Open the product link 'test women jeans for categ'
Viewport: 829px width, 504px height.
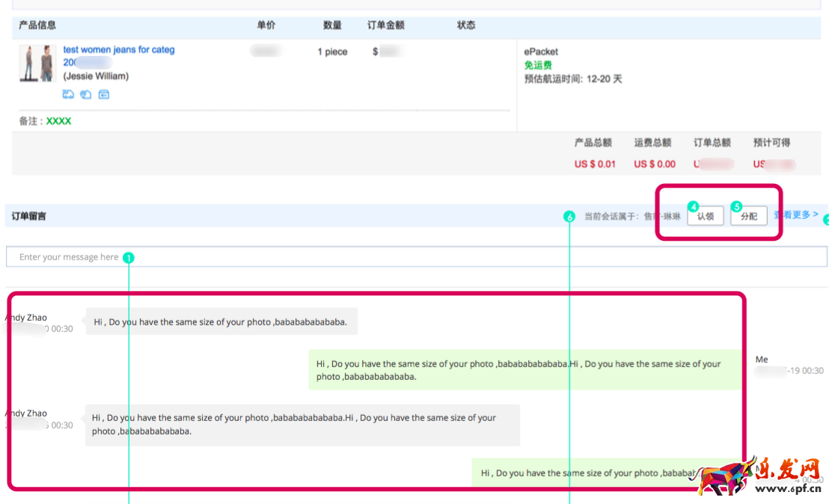click(118, 49)
